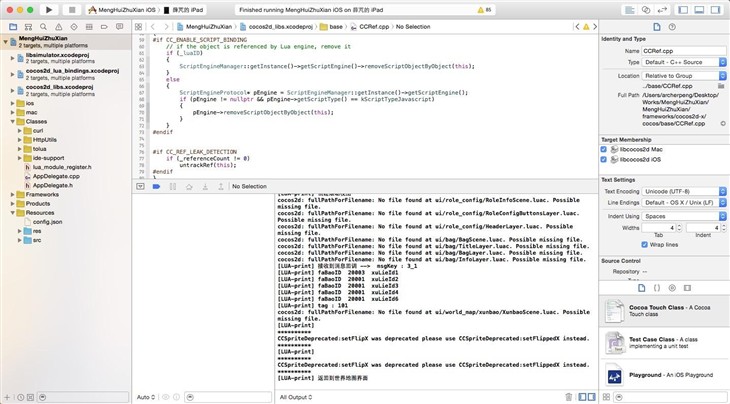Viewport: 730px width, 404px height.
Task: Open the debug navigator tab
Action: tap(89, 27)
